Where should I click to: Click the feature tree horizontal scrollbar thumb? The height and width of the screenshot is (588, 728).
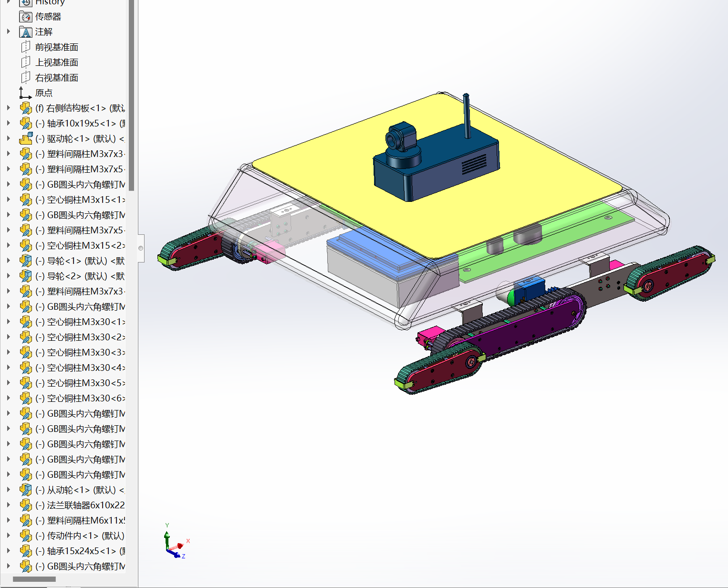click(34, 579)
